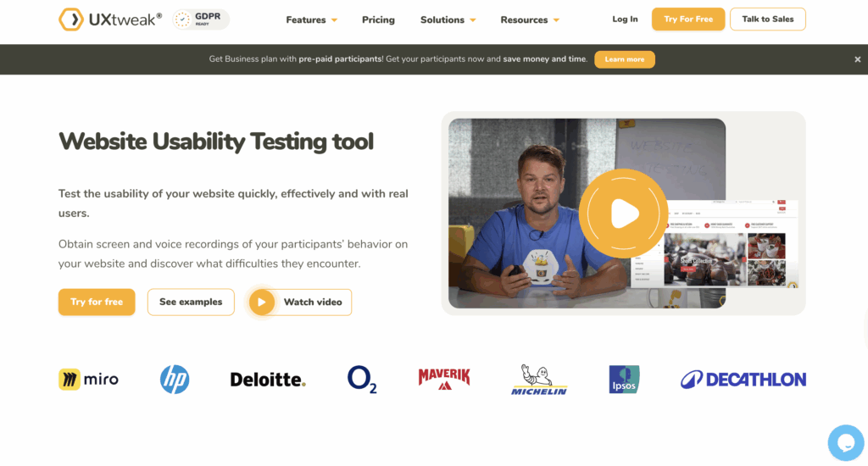Click the Talk to Sales button
The width and height of the screenshot is (868, 466).
(767, 19)
